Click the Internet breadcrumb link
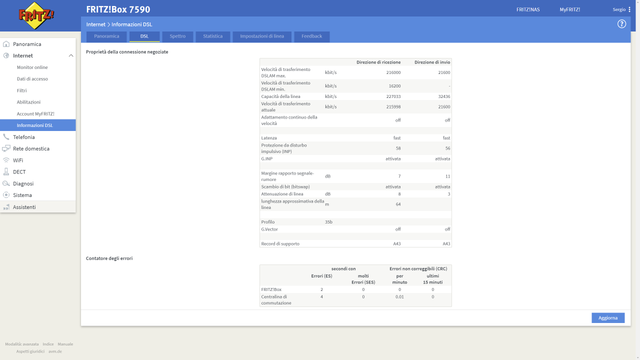The image size is (640, 360). [96, 24]
